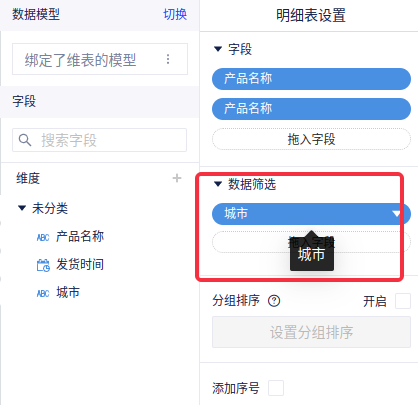Screen dimensions: 418x405
Task: Select 发货时间 in the dimension tree
Action: [80, 265]
